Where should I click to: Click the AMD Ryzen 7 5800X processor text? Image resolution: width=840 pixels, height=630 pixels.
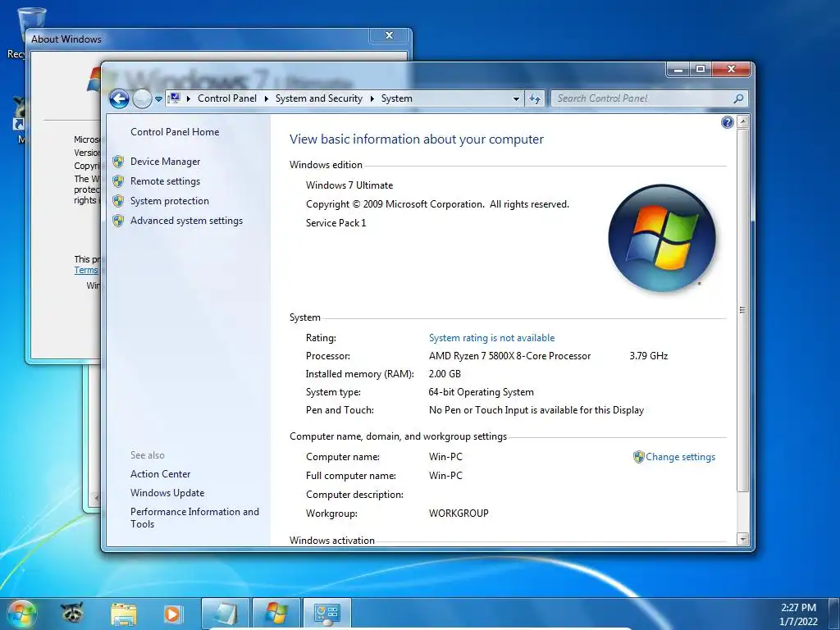pyautogui.click(x=509, y=356)
